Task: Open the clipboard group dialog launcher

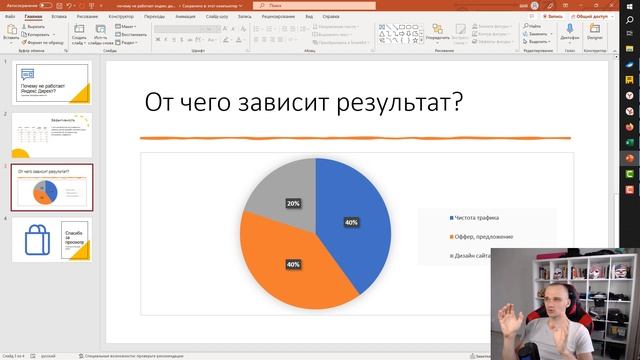Action: pyautogui.click(x=66, y=51)
